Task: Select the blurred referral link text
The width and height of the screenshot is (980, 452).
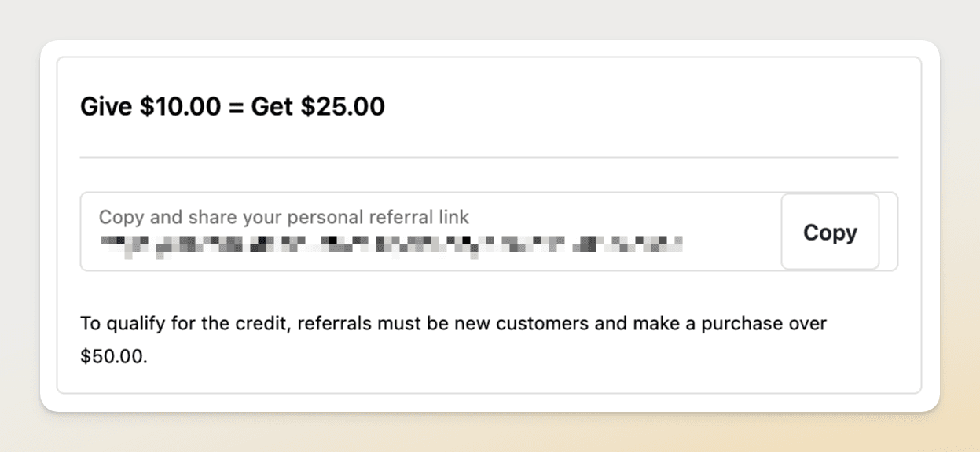Action: click(391, 244)
